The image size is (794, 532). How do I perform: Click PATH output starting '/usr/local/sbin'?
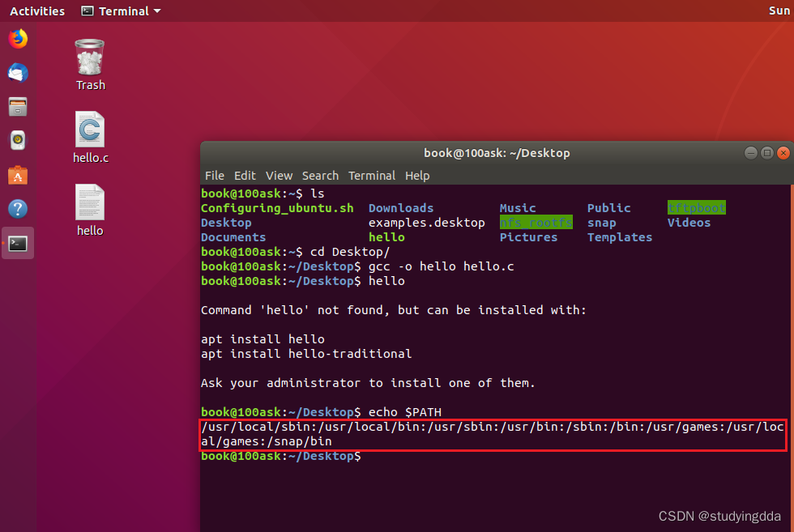493,434
